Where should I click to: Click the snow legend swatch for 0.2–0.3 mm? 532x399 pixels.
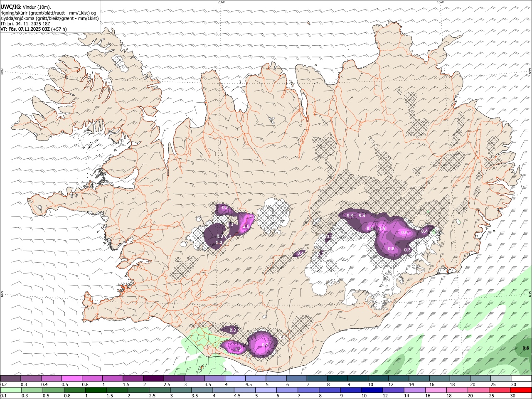coord(10,378)
